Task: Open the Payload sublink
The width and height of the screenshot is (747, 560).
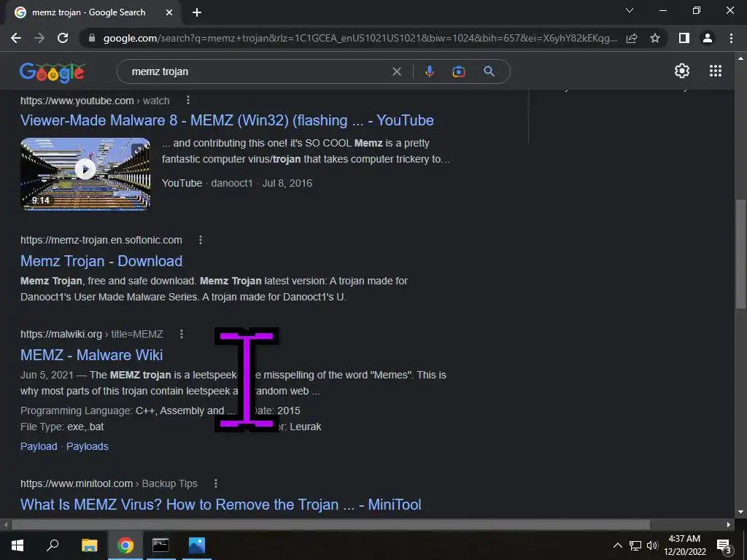Action: [x=39, y=447]
